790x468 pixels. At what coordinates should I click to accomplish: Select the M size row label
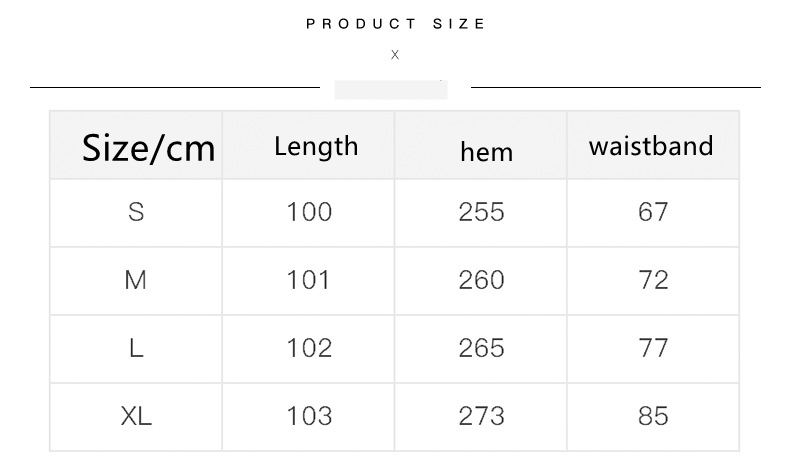coord(136,280)
